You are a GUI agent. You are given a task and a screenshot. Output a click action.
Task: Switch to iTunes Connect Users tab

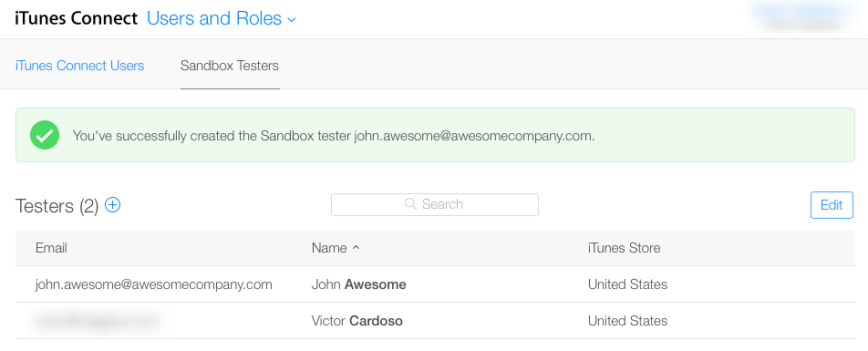point(79,66)
